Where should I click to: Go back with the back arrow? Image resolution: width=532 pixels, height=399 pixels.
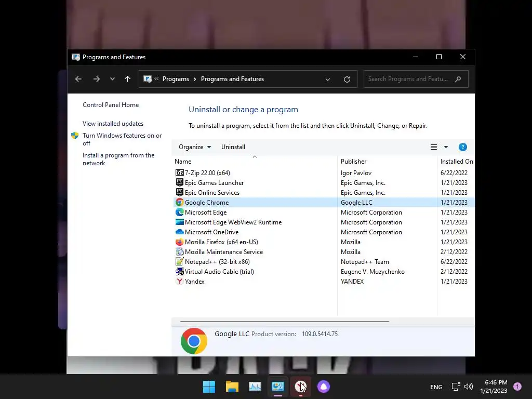click(78, 79)
